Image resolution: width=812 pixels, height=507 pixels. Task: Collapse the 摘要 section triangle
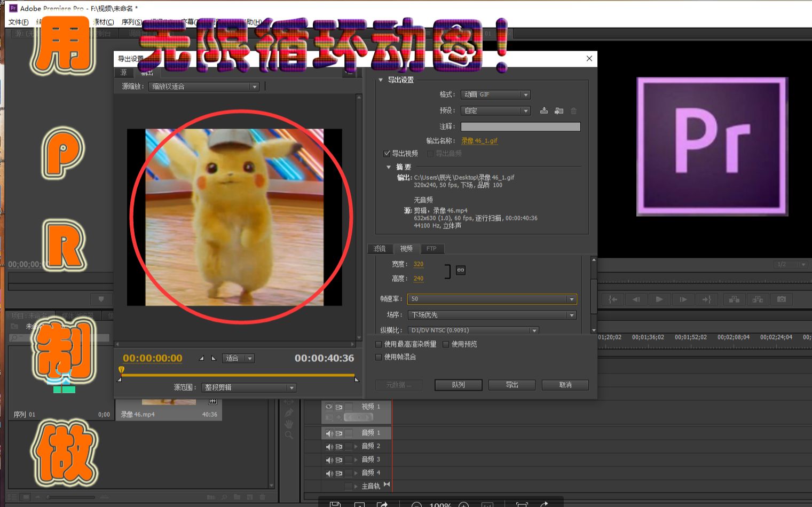[x=389, y=167]
